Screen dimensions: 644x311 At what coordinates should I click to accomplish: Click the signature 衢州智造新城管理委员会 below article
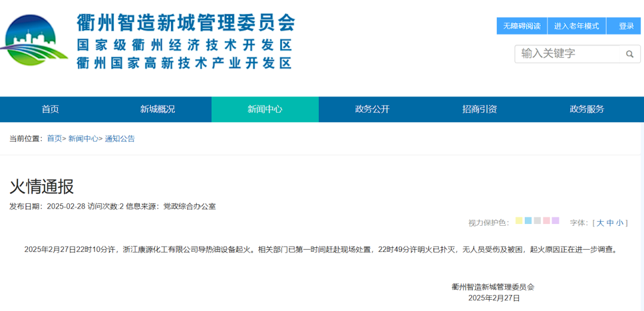493,287
